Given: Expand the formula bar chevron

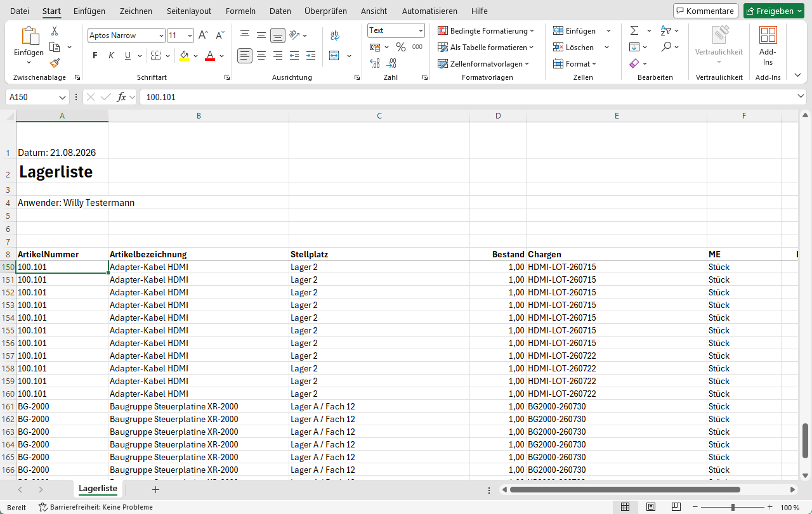Looking at the screenshot, I should [x=801, y=96].
